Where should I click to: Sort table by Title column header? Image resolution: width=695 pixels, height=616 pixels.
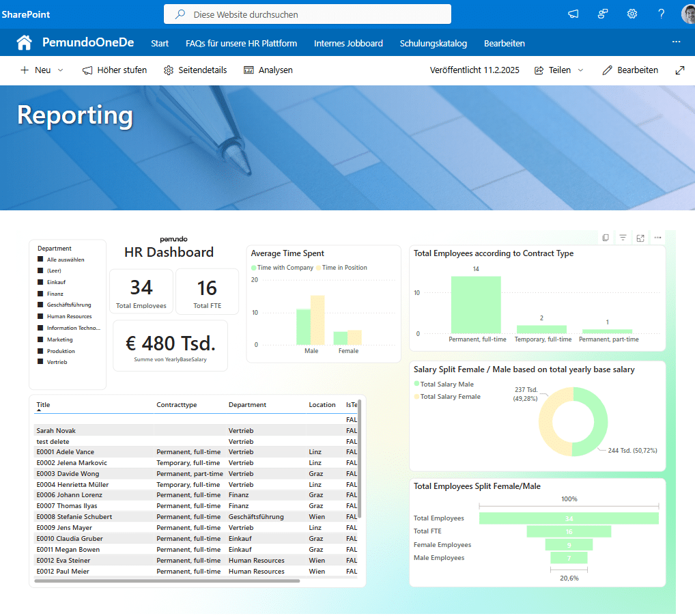click(43, 404)
